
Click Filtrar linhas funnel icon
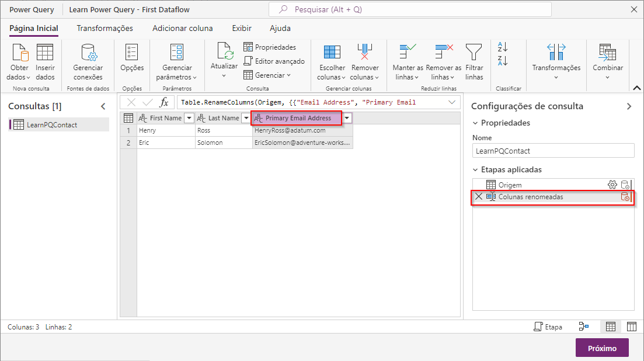[474, 52]
